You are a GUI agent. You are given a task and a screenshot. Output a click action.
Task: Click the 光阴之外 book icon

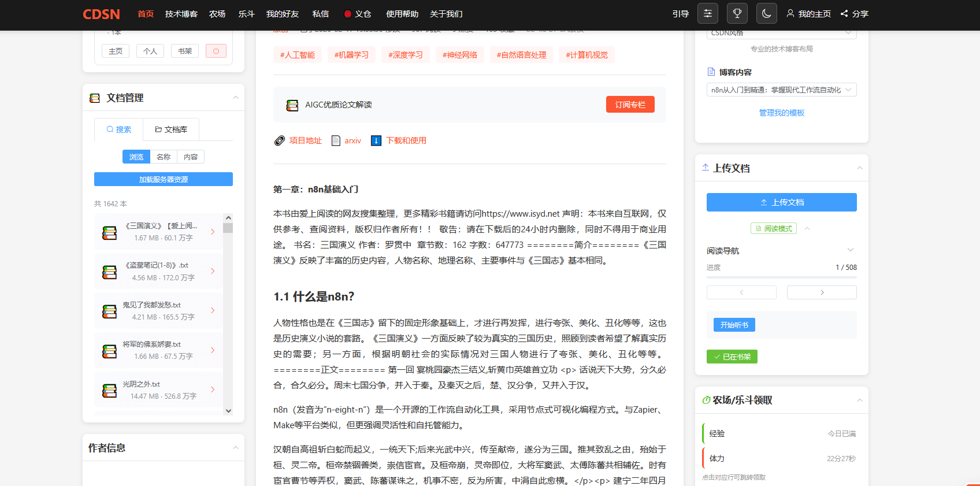[109, 391]
